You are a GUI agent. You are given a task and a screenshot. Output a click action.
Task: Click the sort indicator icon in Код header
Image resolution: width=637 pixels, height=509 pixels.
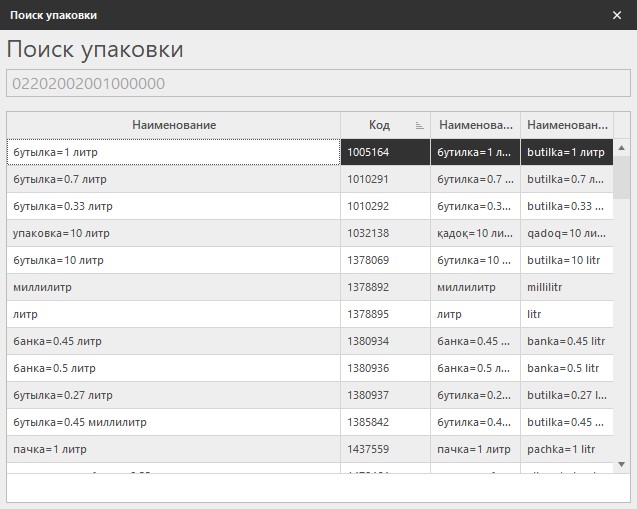pos(420,126)
